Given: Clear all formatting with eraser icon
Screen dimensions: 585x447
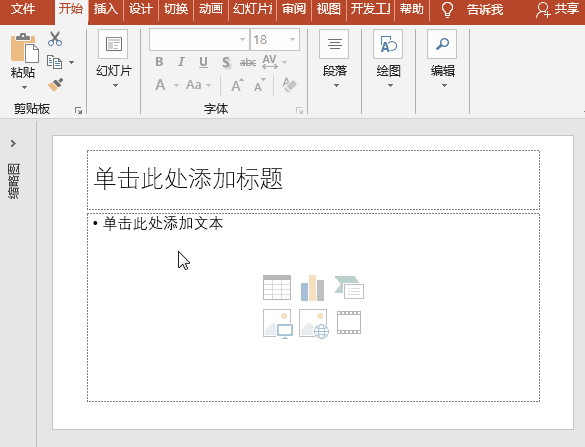Looking at the screenshot, I should (290, 85).
